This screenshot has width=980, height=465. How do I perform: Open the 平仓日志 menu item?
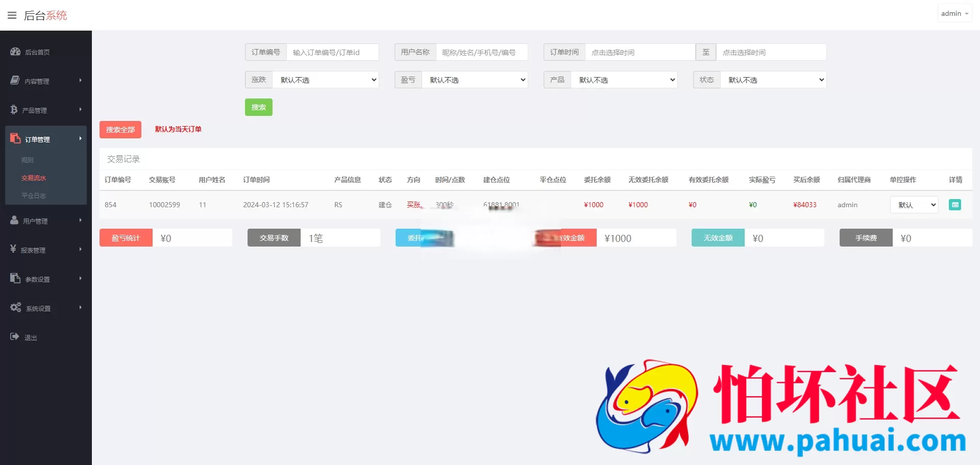(x=34, y=195)
